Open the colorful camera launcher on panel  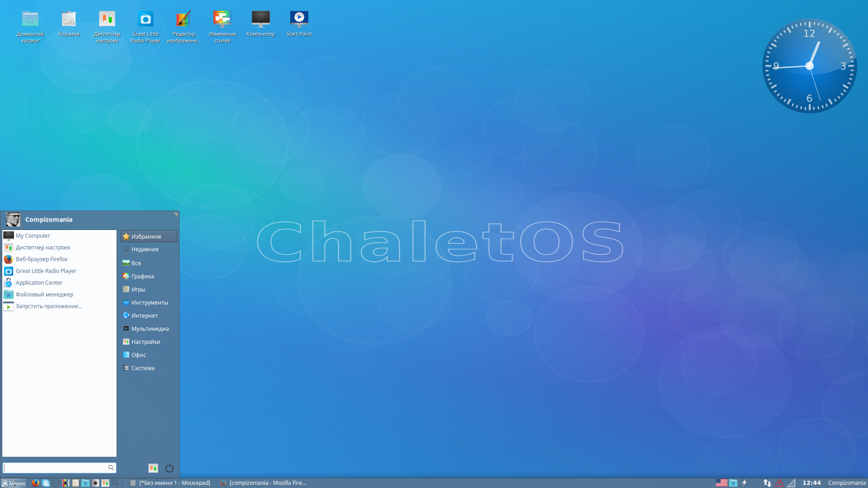[x=66, y=483]
